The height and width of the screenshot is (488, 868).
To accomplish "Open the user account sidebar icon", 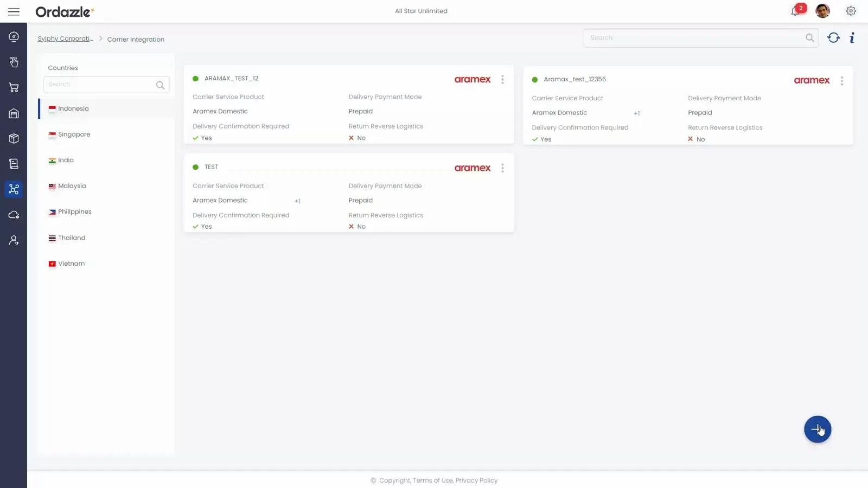I will pyautogui.click(x=14, y=240).
